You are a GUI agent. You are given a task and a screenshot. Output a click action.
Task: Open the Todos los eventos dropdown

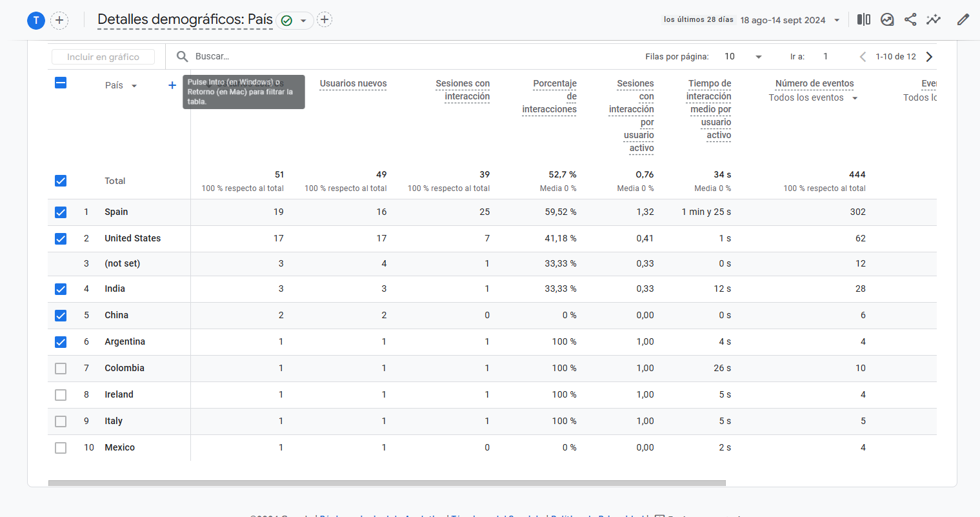pos(813,98)
